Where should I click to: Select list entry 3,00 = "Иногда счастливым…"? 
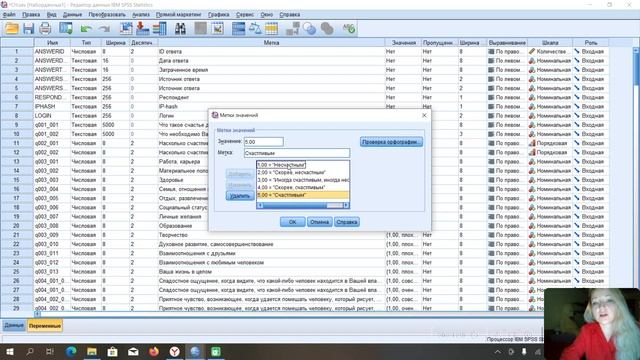pyautogui.click(x=303, y=180)
